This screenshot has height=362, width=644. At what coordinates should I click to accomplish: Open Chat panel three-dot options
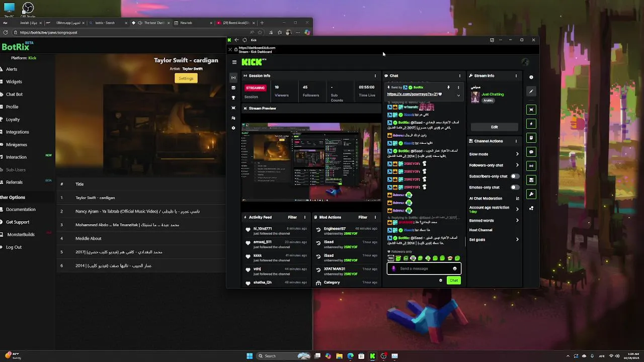click(459, 76)
